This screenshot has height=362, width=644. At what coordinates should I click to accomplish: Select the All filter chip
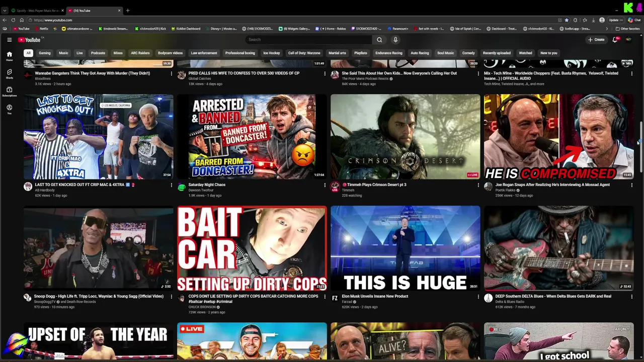(29, 53)
